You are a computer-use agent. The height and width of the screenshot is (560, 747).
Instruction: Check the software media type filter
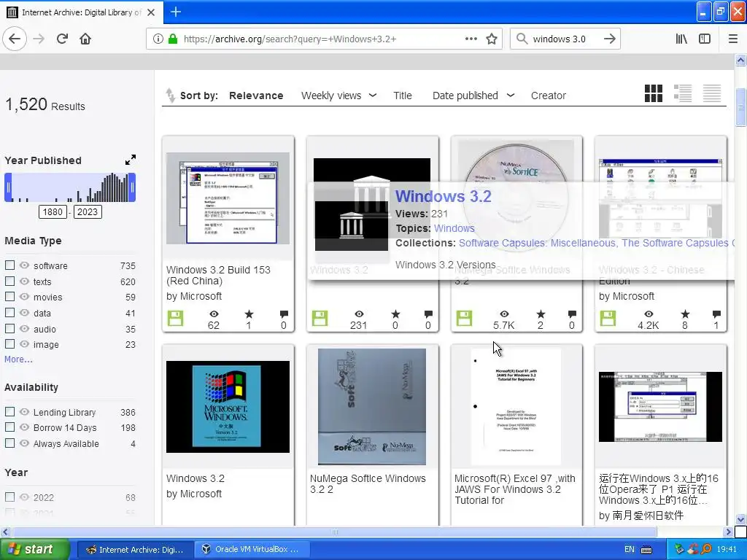pos(9,265)
